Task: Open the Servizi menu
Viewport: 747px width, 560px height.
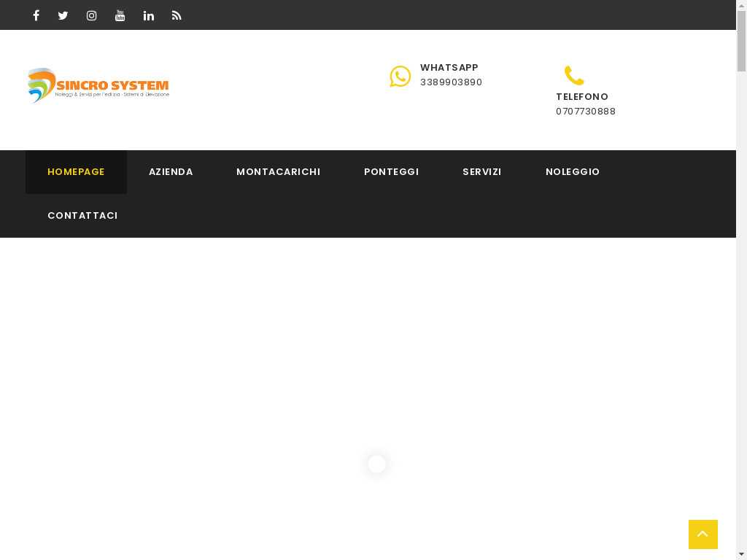Action: point(481,172)
